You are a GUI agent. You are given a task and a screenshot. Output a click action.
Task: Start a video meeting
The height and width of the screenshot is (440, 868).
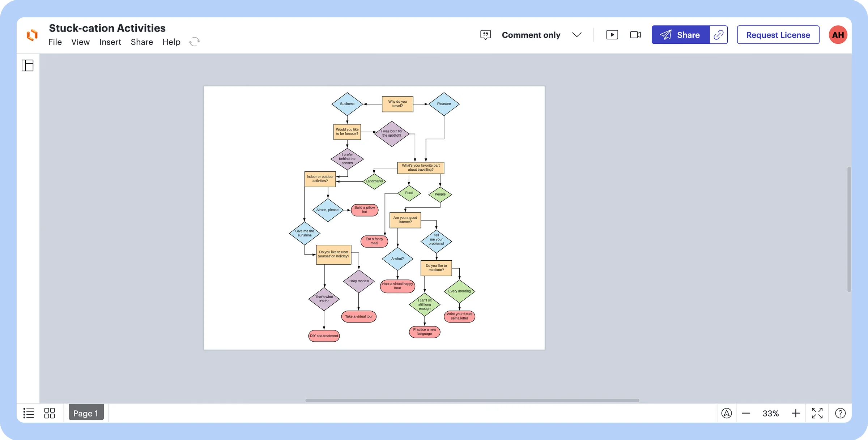635,35
